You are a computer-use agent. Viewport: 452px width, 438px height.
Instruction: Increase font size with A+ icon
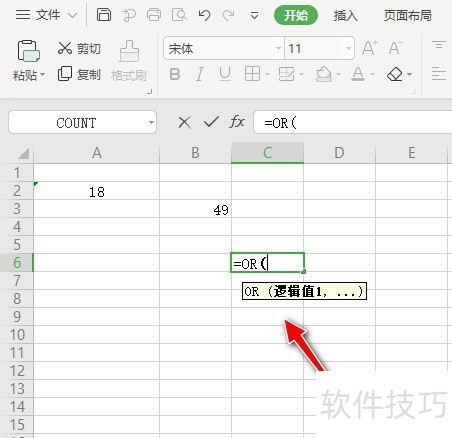pos(370,48)
